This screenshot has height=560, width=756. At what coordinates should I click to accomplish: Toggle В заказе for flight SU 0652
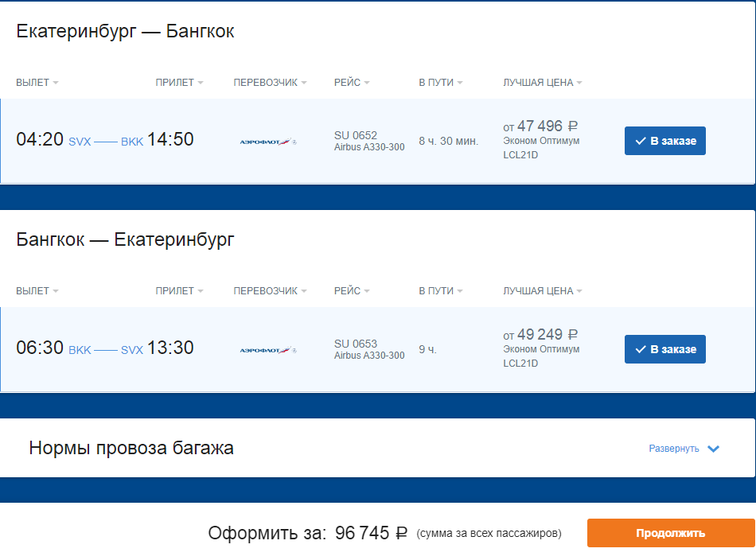coord(664,141)
